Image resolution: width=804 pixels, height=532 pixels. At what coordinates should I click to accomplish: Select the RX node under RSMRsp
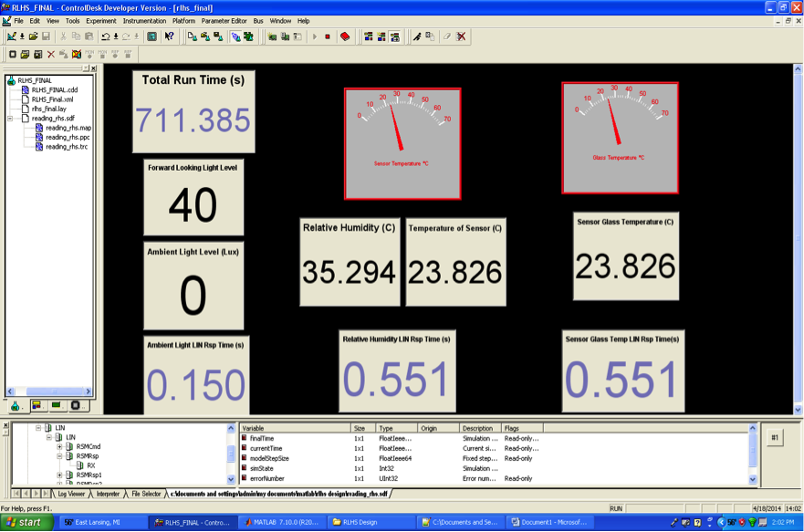(90, 465)
